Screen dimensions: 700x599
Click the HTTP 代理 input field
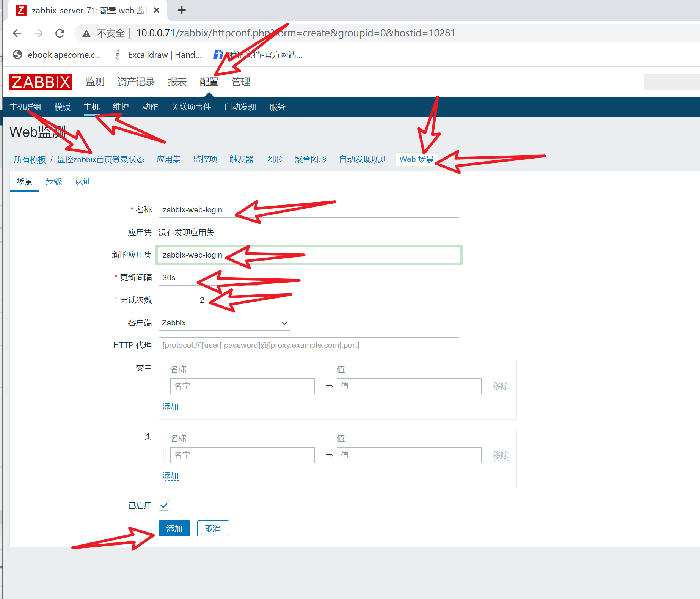coord(309,345)
